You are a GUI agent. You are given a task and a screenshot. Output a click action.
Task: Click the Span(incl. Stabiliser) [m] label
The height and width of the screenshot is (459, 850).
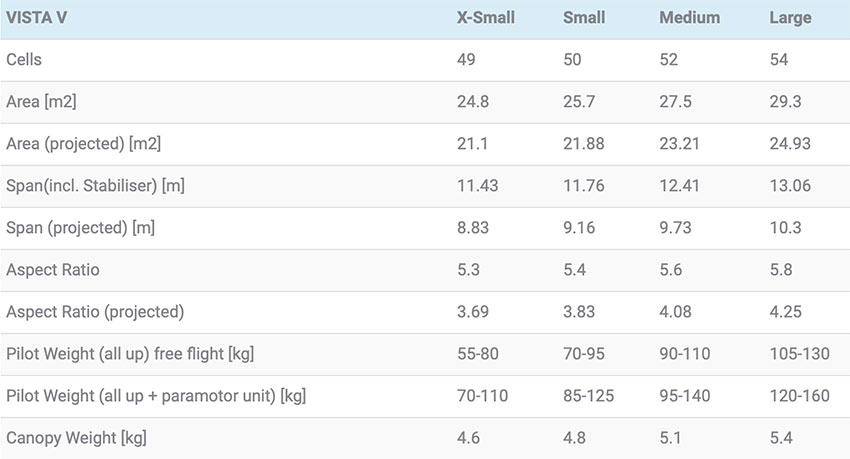click(x=95, y=186)
